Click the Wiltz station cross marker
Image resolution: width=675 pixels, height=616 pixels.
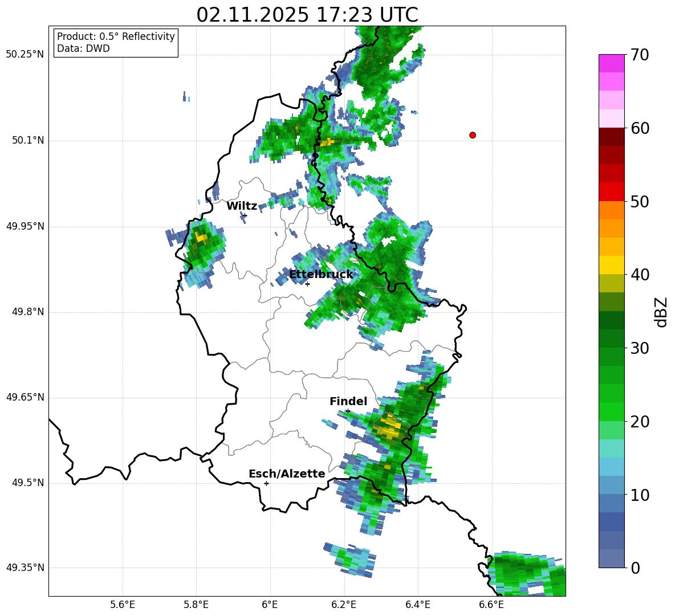pyautogui.click(x=245, y=215)
